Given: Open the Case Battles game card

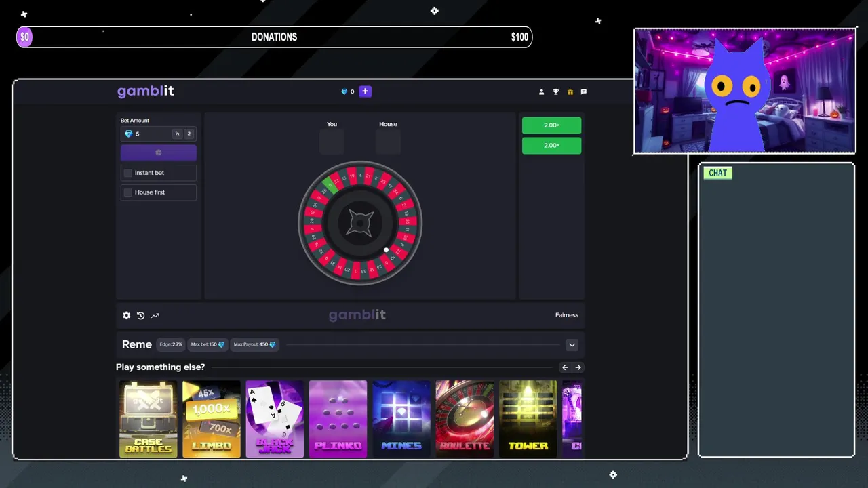Looking at the screenshot, I should click(149, 419).
